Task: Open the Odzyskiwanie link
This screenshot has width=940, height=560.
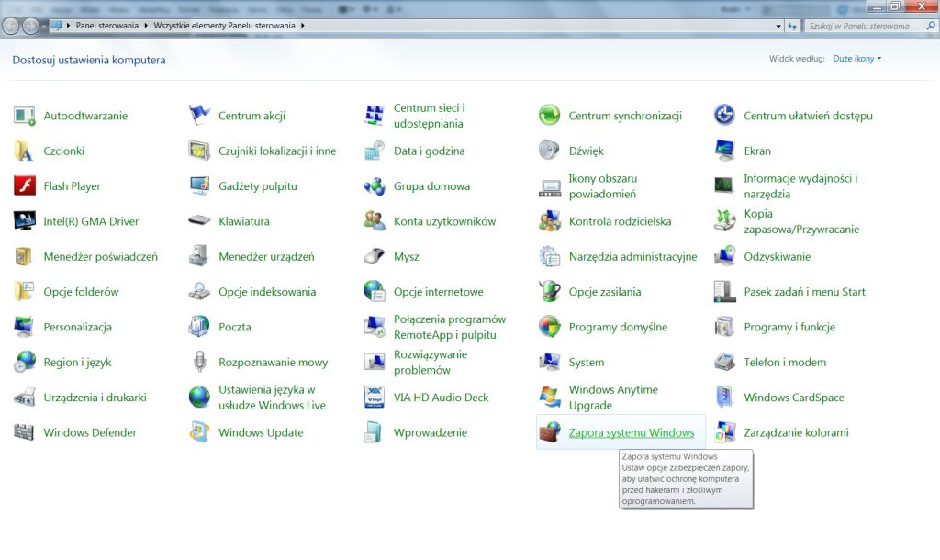Action: point(777,257)
